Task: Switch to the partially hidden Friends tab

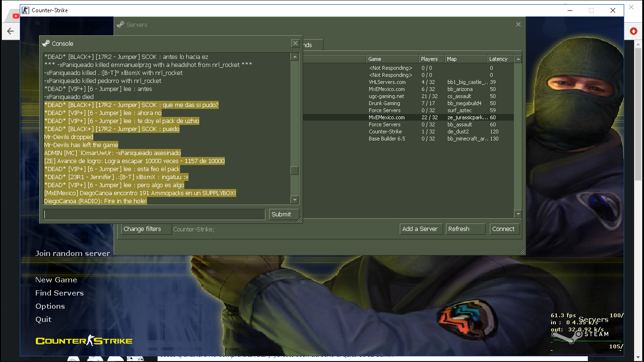Action: tap(313, 45)
